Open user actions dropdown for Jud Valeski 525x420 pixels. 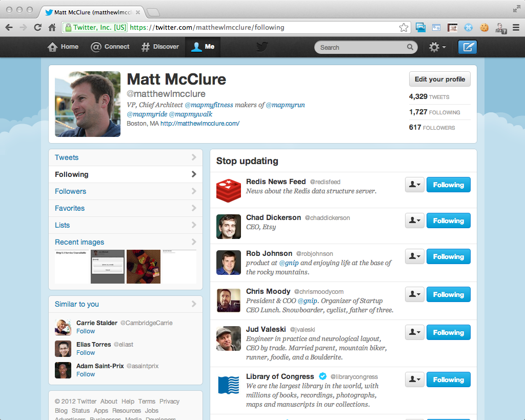(x=414, y=333)
